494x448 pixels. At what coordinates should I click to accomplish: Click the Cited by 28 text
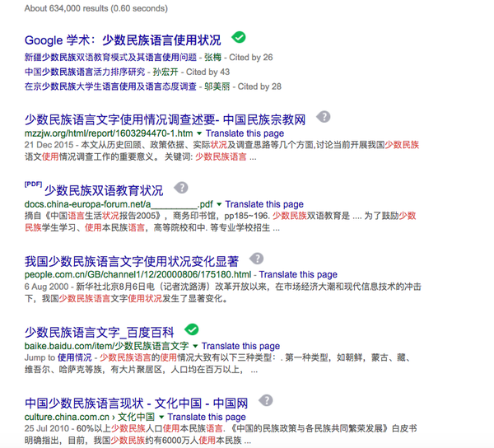[x=259, y=86]
